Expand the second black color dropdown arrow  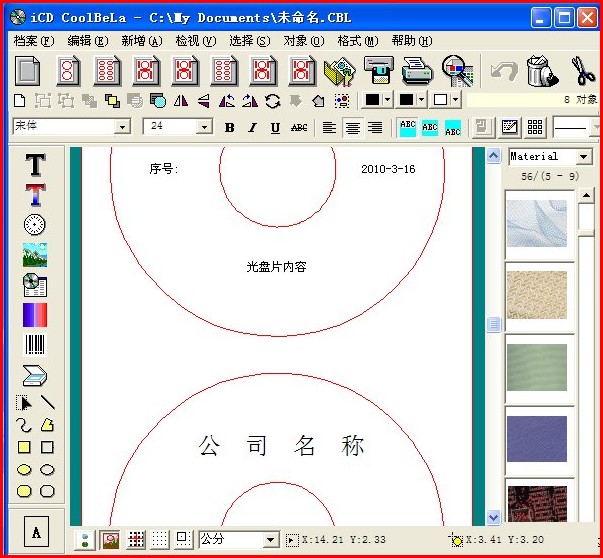coord(421,100)
